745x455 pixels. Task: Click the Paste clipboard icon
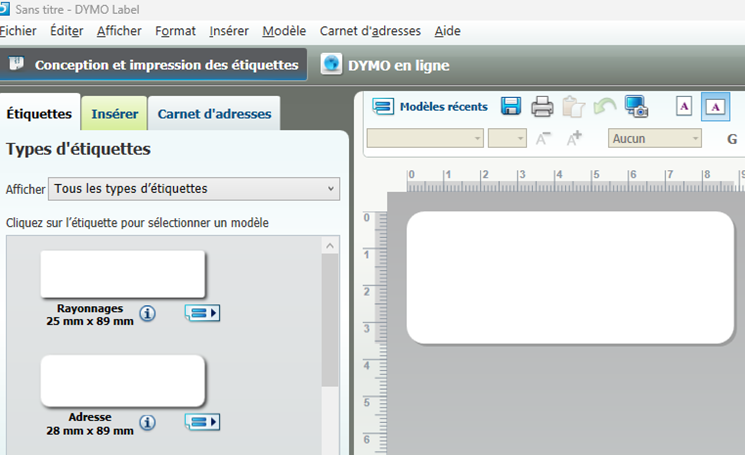pyautogui.click(x=573, y=106)
